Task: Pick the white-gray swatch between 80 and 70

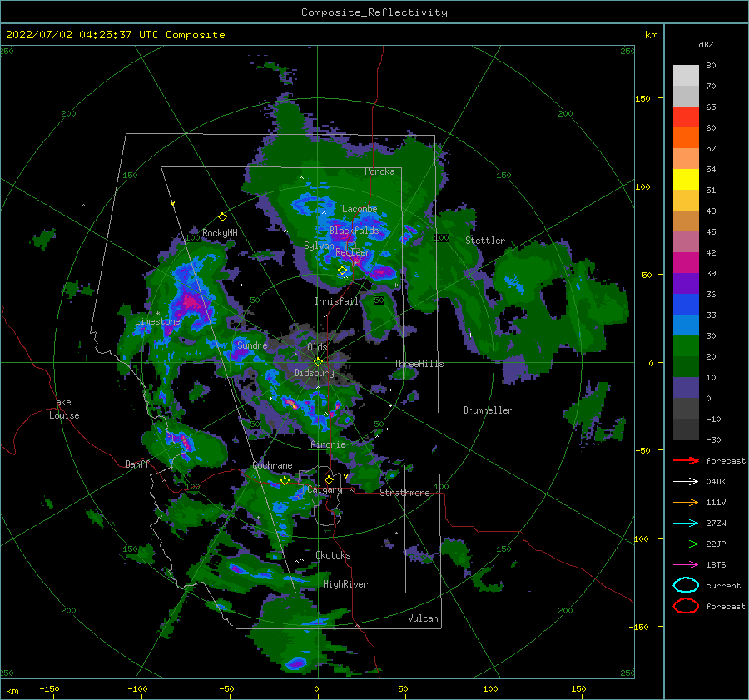Action: click(x=686, y=76)
